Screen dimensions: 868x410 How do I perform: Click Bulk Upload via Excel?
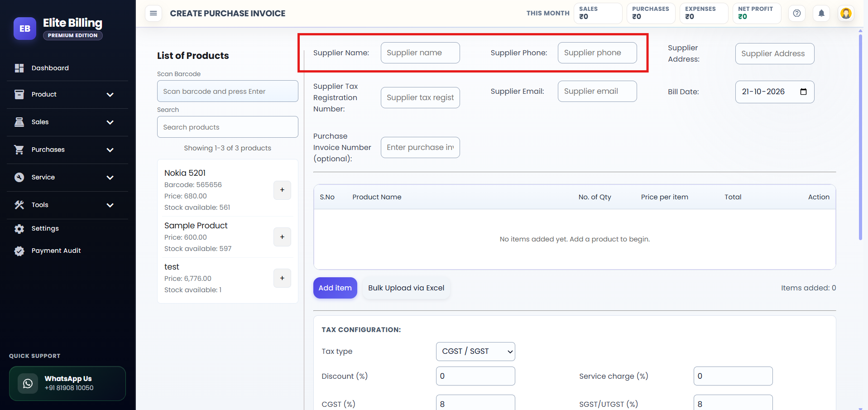click(406, 288)
